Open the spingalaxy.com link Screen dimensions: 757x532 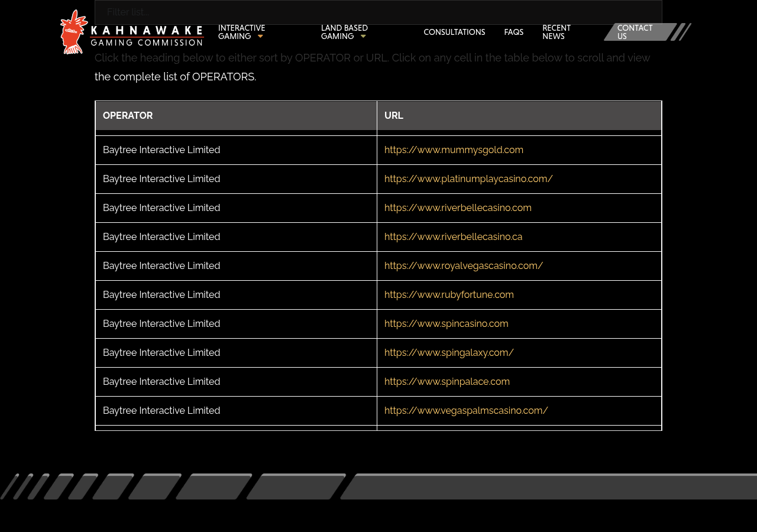click(449, 353)
